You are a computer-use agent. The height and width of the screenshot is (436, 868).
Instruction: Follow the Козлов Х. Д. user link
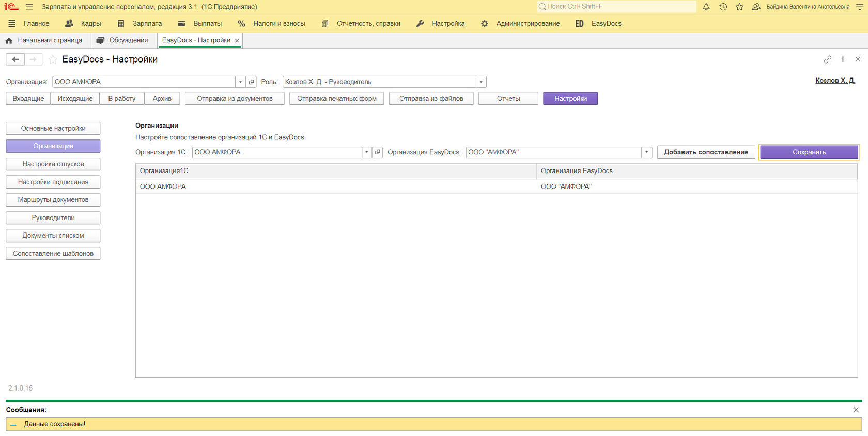835,80
